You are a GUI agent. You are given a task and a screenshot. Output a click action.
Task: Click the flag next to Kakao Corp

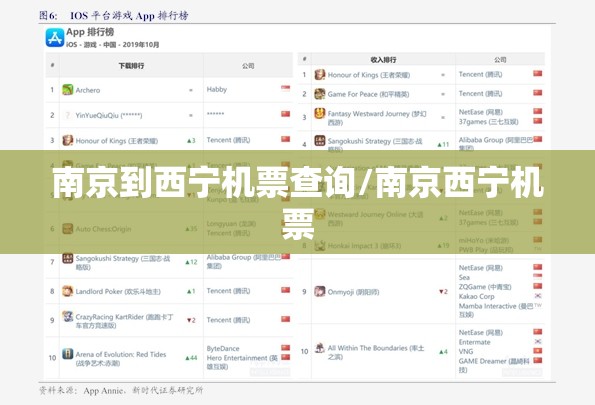pyautogui.click(x=538, y=296)
